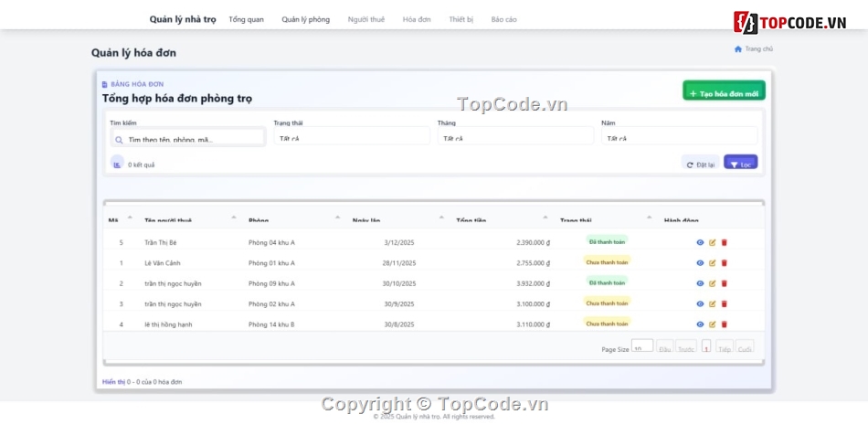Open the Năm filter dropdown
The height and width of the screenshot is (425, 868).
(679, 136)
